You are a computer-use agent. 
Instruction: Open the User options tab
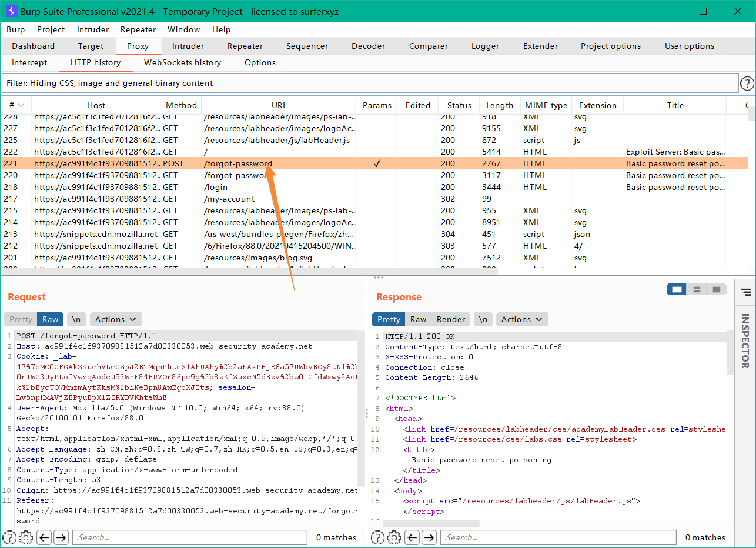[x=690, y=46]
